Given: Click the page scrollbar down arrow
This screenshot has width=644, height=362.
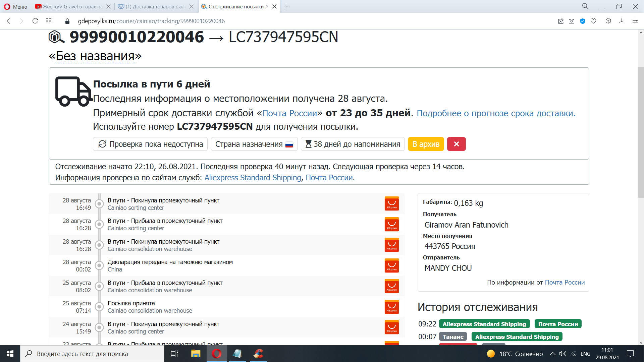Looking at the screenshot, I should [x=641, y=343].
